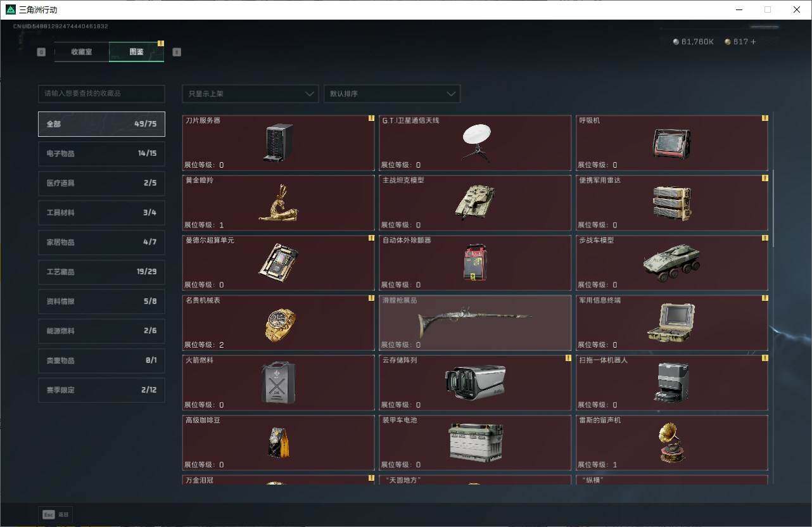Click the 曼德尔超算单元 supercomputer unit icon
812x527 pixels.
(276, 261)
